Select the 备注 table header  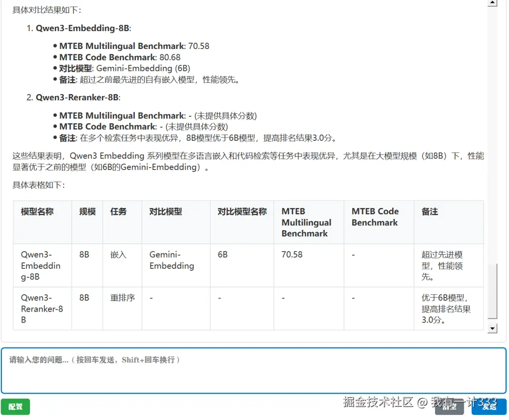(x=429, y=211)
